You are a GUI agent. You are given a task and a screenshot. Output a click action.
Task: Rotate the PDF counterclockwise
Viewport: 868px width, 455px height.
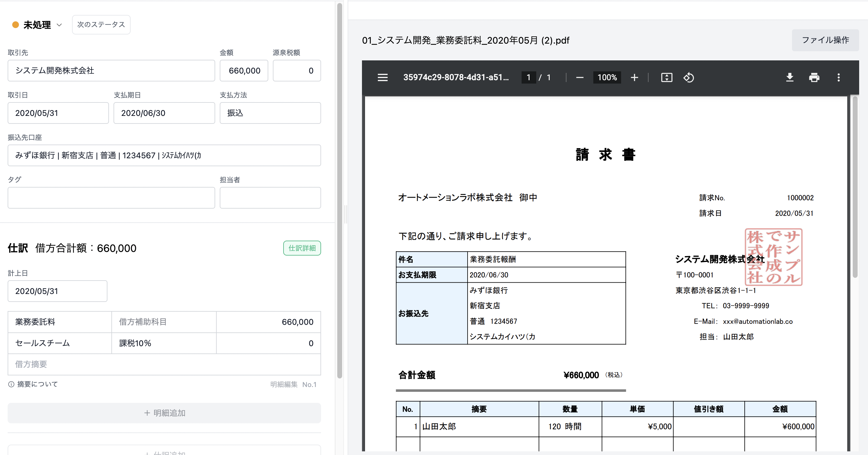point(689,77)
